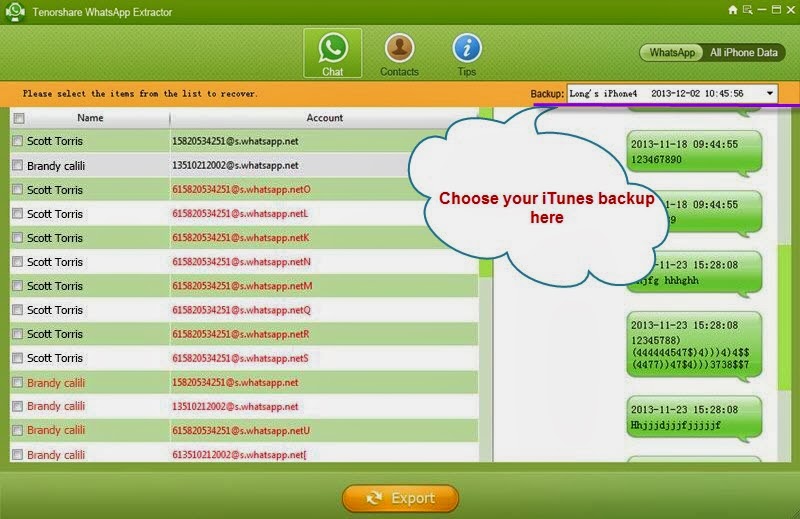Click the Export refresh arrows icon
Viewport: 800px width, 519px height.
click(x=374, y=498)
